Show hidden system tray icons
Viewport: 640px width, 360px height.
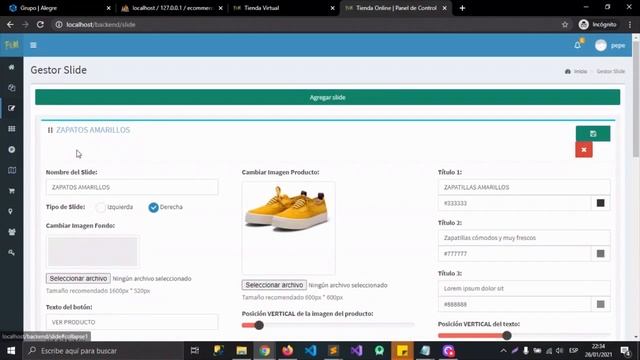[503, 351]
